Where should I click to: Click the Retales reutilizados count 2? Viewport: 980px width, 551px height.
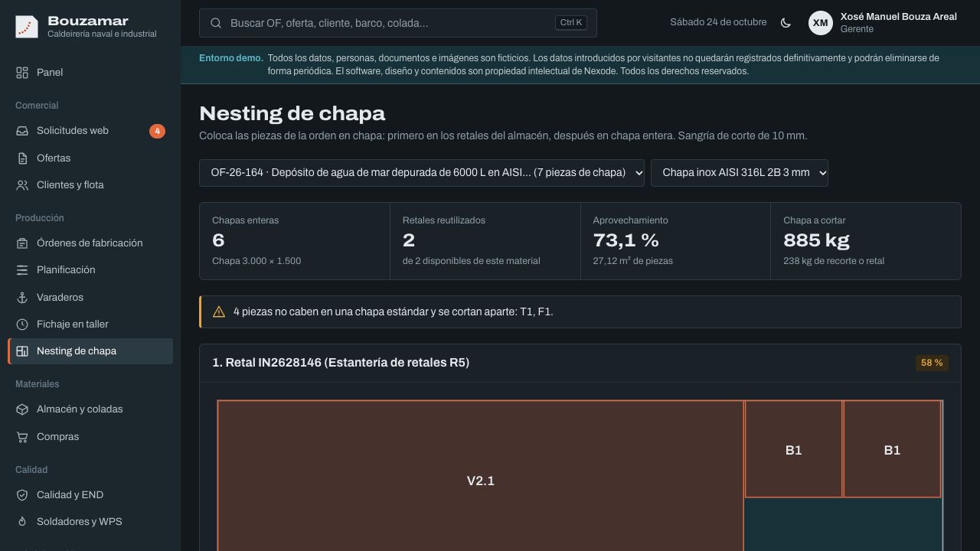coord(409,240)
